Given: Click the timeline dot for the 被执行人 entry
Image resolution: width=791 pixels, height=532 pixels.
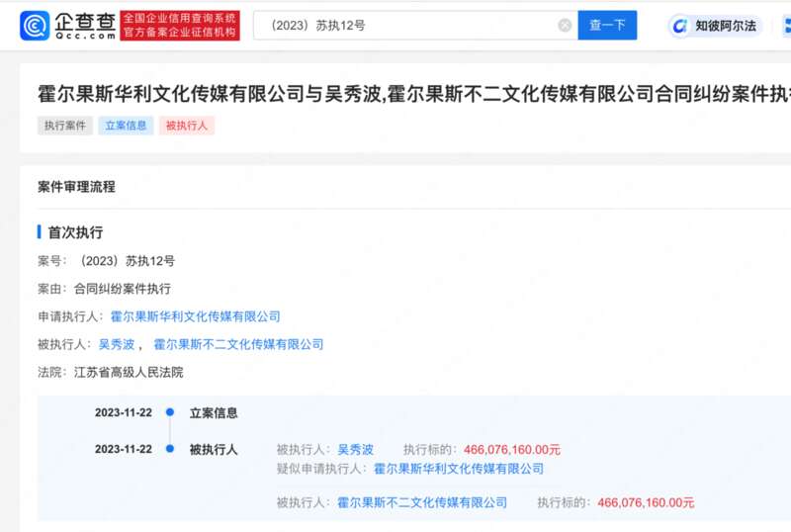Looking at the screenshot, I should pos(170,449).
